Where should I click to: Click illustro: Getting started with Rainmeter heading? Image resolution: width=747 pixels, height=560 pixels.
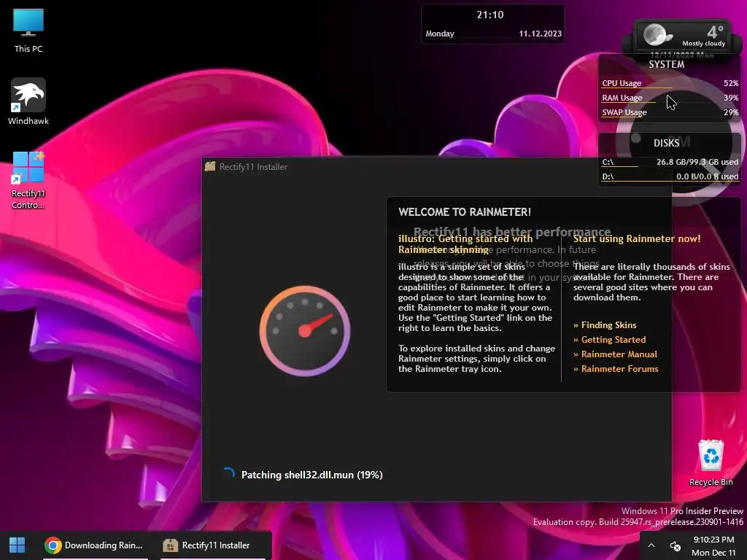pyautogui.click(x=465, y=244)
